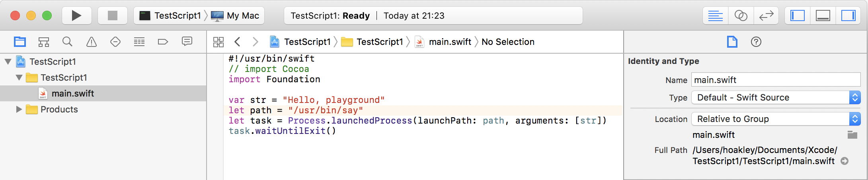The height and width of the screenshot is (180, 868).
Task: Minimize the Xcode window
Action: tap(31, 15)
